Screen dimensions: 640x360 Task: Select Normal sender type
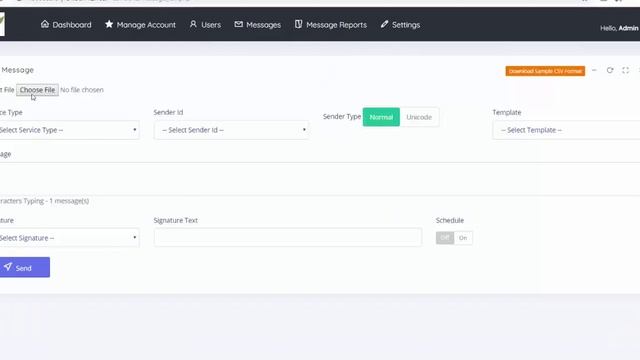click(x=381, y=117)
